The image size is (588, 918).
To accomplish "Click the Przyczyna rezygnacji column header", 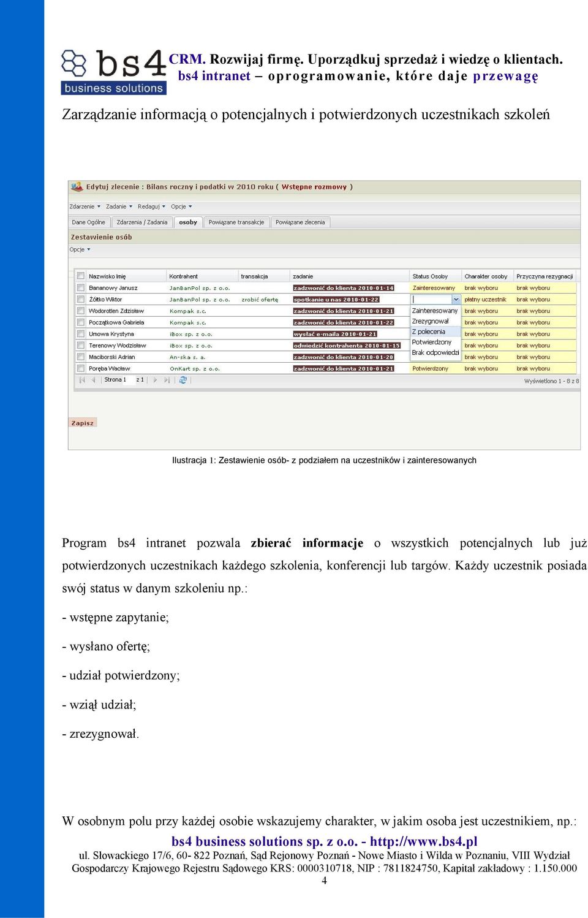I will click(x=545, y=276).
